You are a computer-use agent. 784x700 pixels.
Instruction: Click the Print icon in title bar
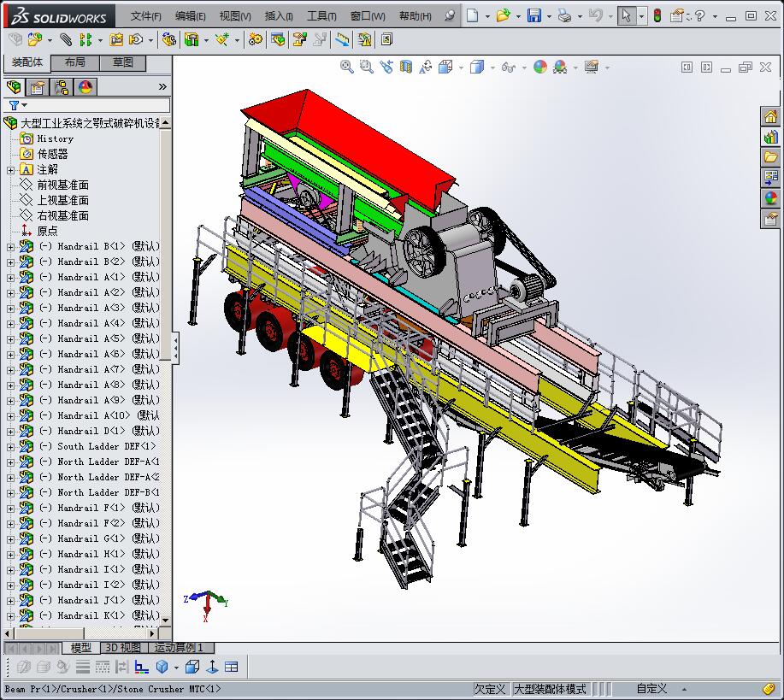pyautogui.click(x=564, y=15)
